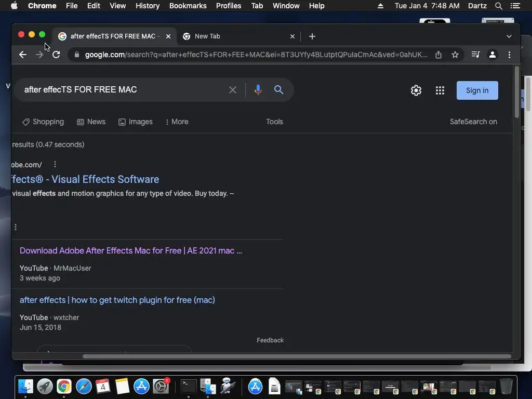Open the Chrome profile avatar icon

click(493, 55)
